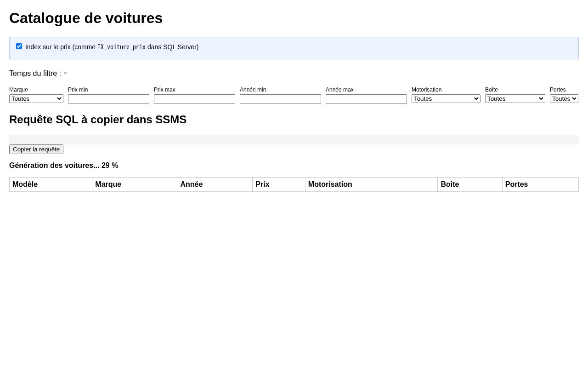Image resolution: width=588 pixels, height=368 pixels.
Task: Focus the Année min field
Action: (280, 99)
